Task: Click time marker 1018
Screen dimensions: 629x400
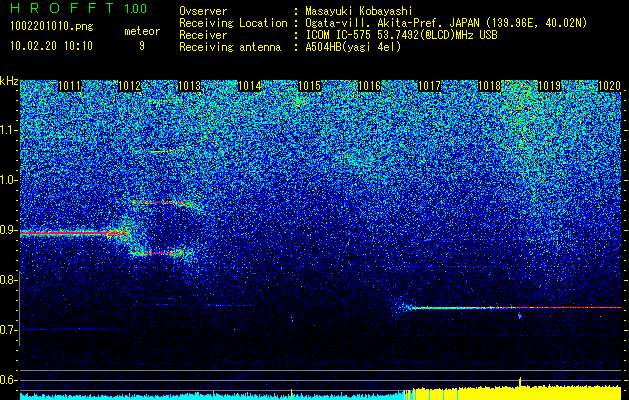Action: click(490, 86)
